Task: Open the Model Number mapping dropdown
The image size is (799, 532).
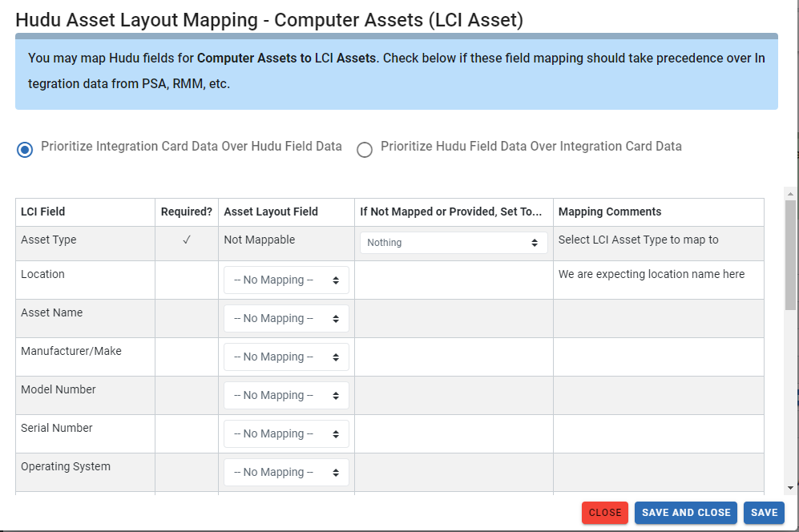Action: 285,395
